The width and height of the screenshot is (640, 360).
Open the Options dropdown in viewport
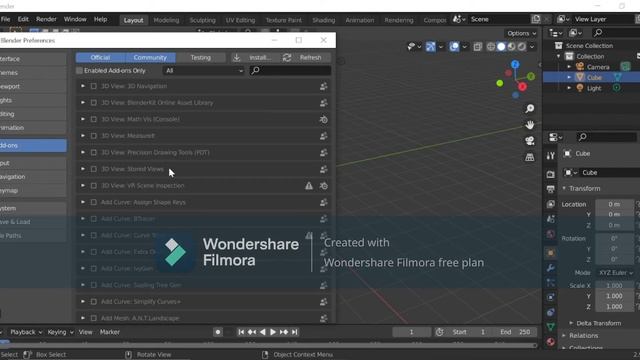coord(522,33)
